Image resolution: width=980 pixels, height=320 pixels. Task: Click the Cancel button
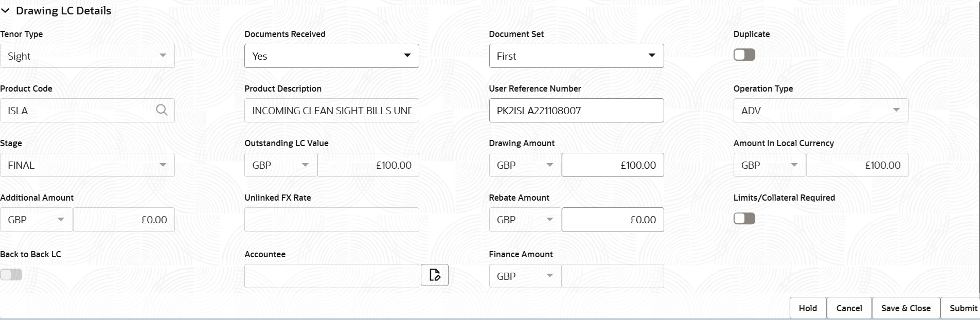849,308
